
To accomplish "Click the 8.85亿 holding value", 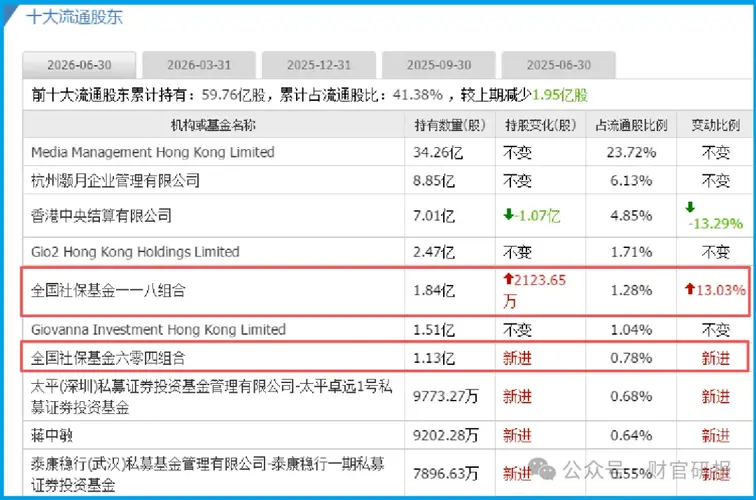I will tap(433, 181).
